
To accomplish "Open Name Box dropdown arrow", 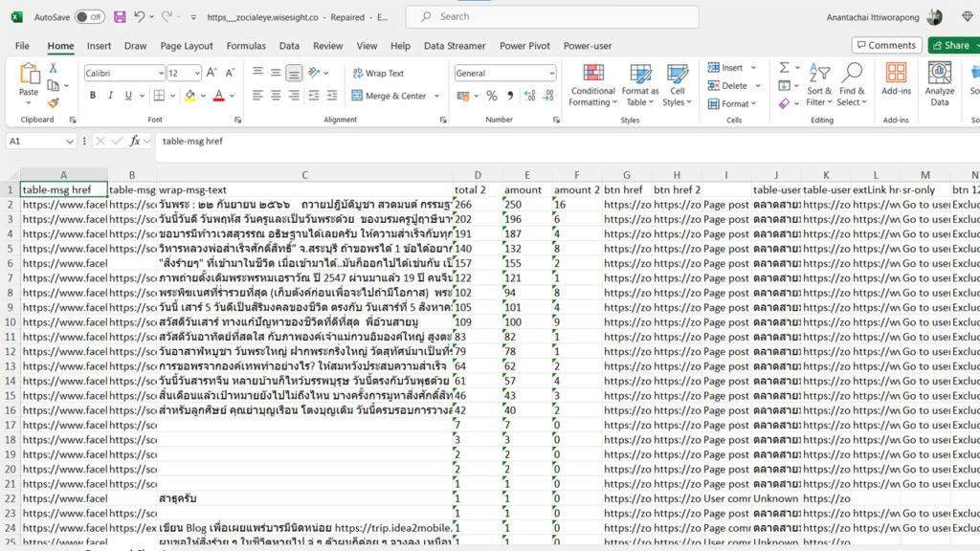I will point(69,142).
